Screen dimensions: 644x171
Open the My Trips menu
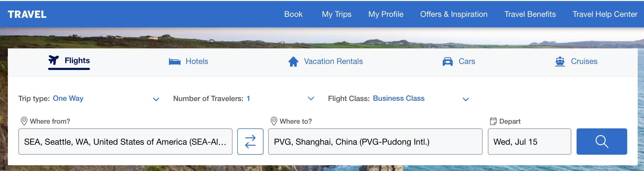pos(337,14)
